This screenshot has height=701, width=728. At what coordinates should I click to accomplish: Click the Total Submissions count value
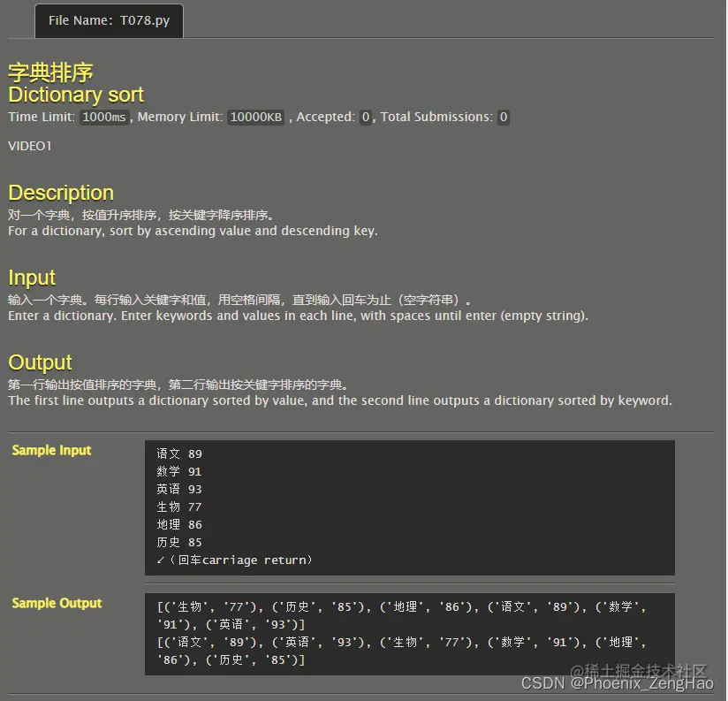coord(504,117)
